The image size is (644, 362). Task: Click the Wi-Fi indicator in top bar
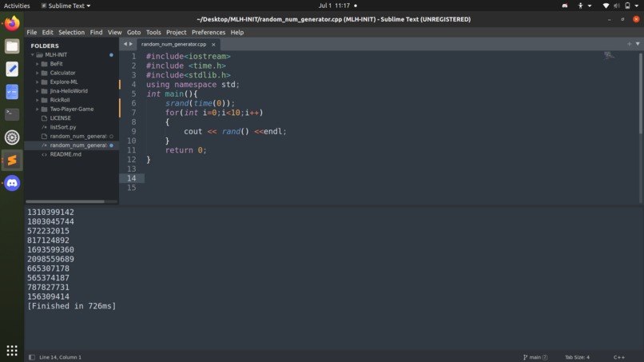pyautogui.click(x=606, y=6)
